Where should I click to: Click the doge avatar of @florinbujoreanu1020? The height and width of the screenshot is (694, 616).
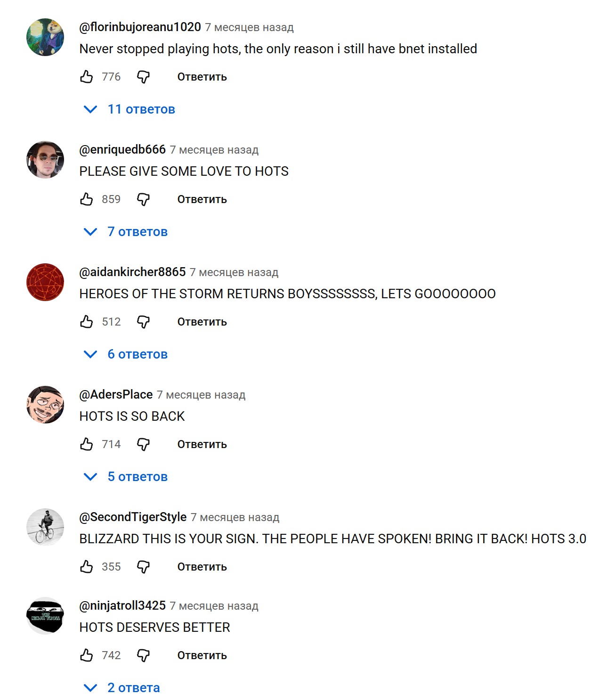click(45, 37)
